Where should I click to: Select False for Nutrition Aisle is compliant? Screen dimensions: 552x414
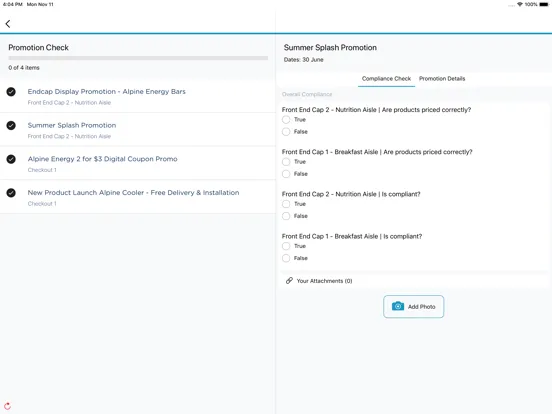click(x=286, y=216)
